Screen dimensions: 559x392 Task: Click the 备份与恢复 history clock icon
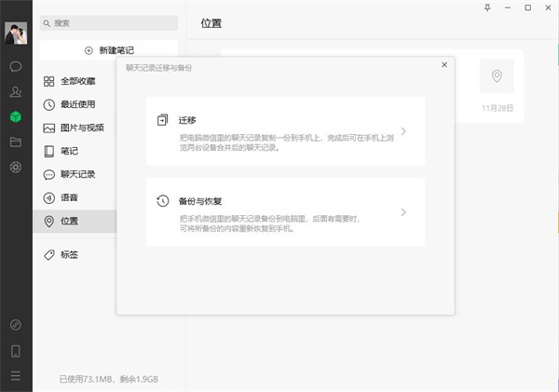point(162,201)
